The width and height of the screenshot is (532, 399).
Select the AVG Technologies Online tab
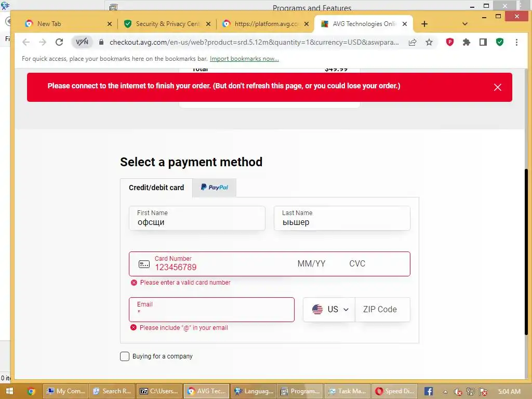[x=364, y=24]
